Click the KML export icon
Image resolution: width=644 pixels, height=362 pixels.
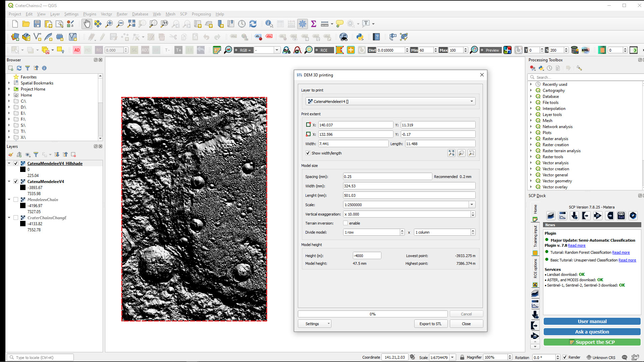click(585, 50)
